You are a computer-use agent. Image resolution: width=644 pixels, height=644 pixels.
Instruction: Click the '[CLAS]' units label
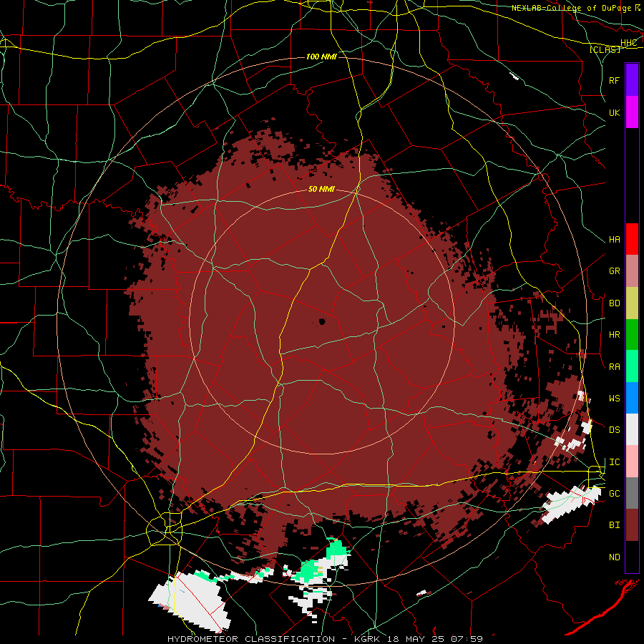point(605,49)
